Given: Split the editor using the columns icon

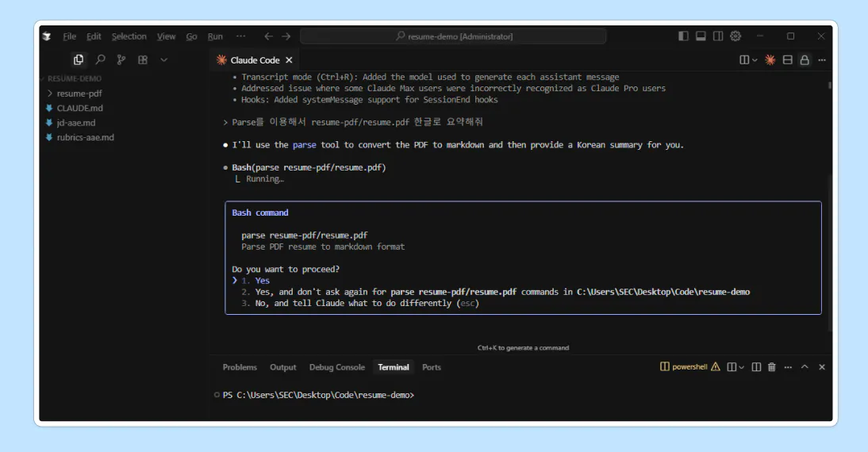Looking at the screenshot, I should [x=744, y=59].
